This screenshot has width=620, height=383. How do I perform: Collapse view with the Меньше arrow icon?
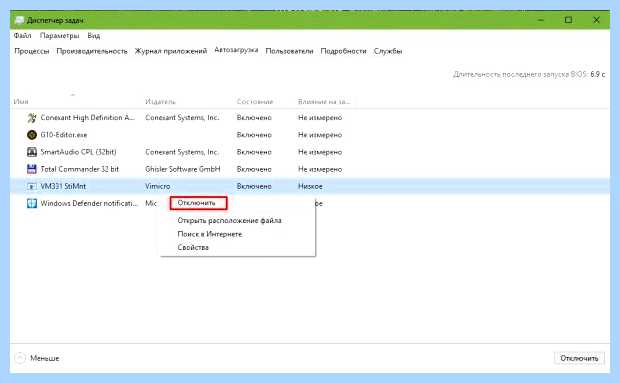pyautogui.click(x=20, y=358)
